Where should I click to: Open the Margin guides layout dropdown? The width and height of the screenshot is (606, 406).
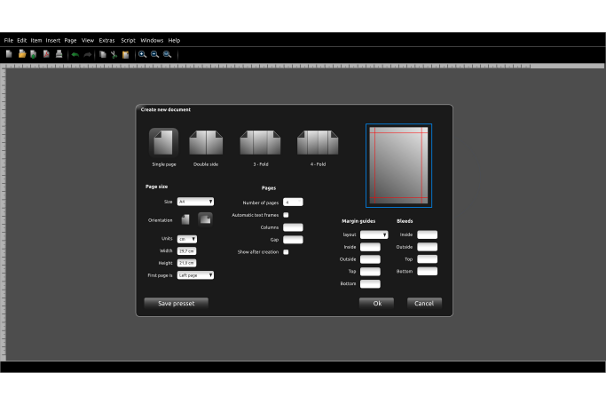(x=374, y=235)
